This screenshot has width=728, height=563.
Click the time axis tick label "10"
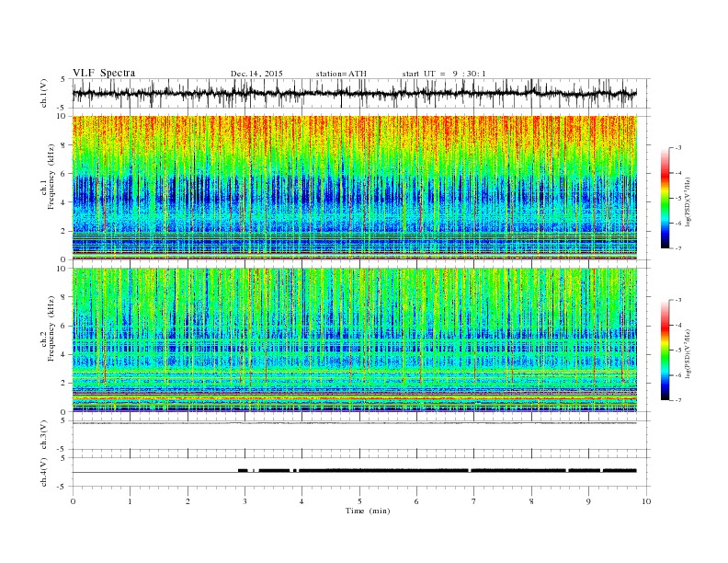point(646,501)
